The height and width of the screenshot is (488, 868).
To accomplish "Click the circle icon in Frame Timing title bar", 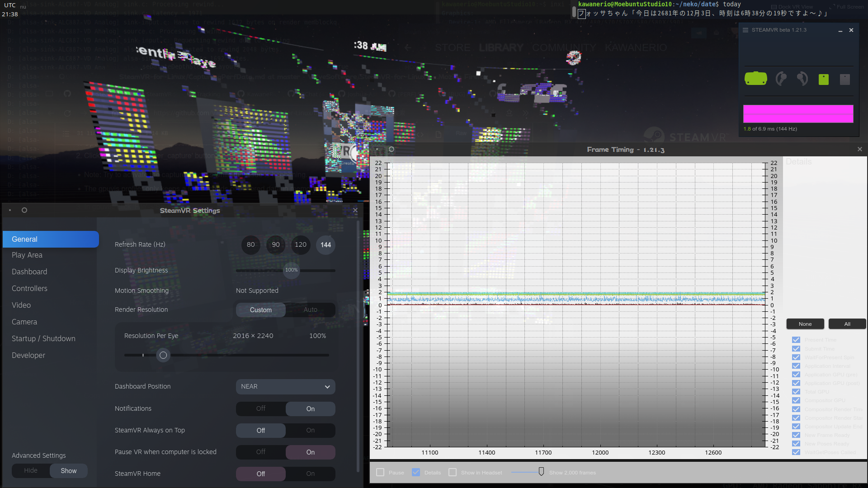I will 392,149.
